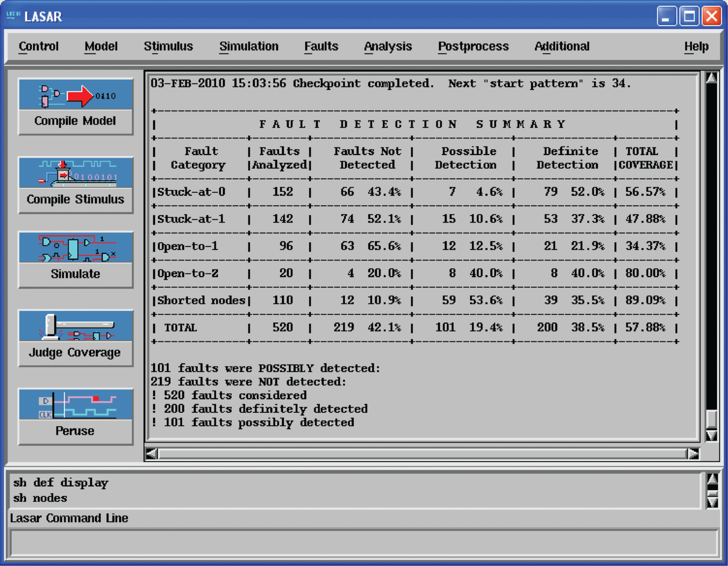Click the Compile Model icon button
The image size is (728, 566).
point(76,95)
